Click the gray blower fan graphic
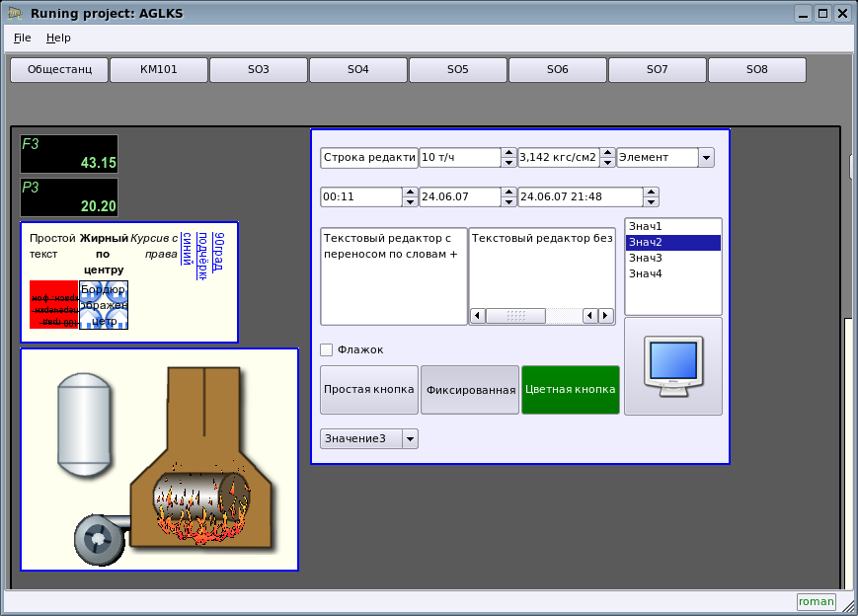858x616 pixels. [100, 540]
